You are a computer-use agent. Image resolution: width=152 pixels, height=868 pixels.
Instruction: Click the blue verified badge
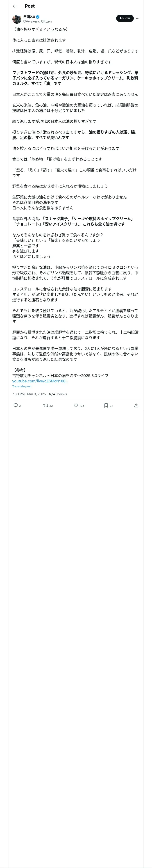pyautogui.click(x=38, y=17)
